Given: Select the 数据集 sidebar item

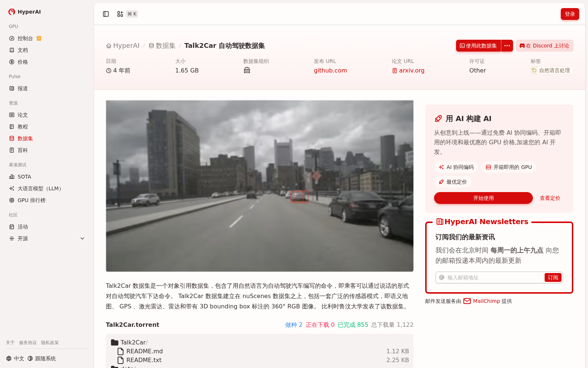Looking at the screenshot, I should [x=47, y=138].
